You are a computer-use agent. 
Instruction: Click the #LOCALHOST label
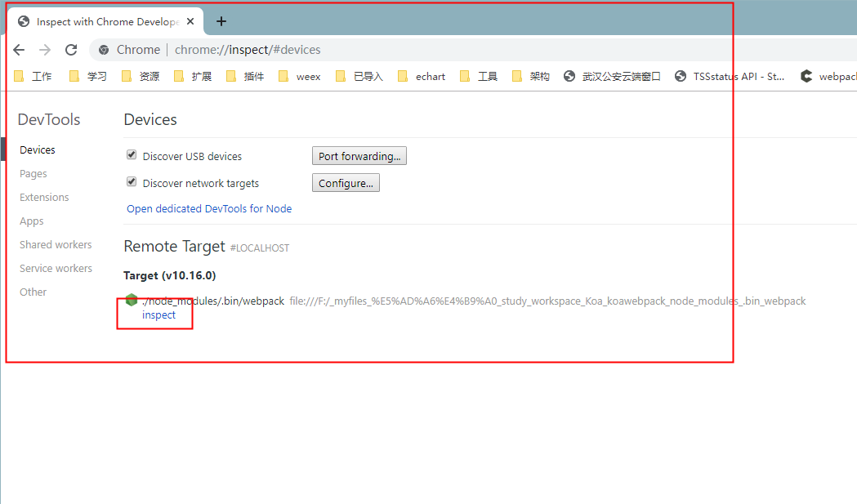260,248
